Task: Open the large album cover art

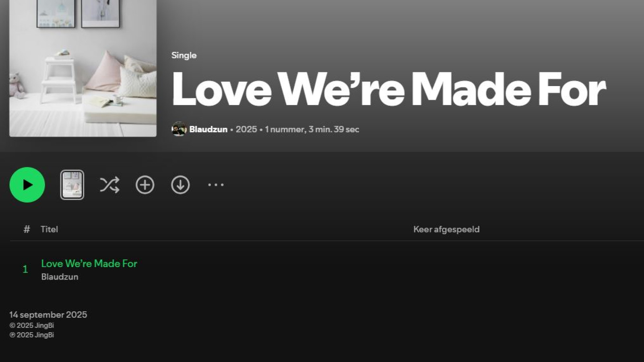Action: click(83, 68)
